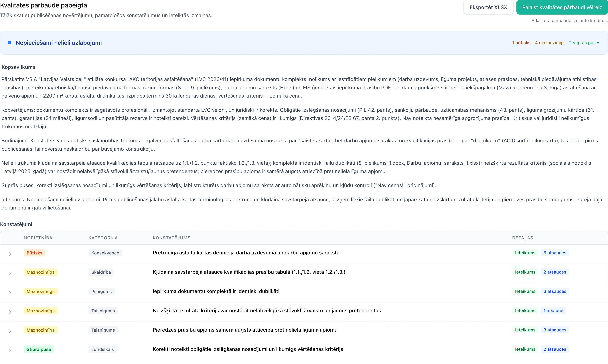The width and height of the screenshot is (608, 364).
Task: Click Ieteikums badge on the duplicates finding
Action: (x=525, y=291)
